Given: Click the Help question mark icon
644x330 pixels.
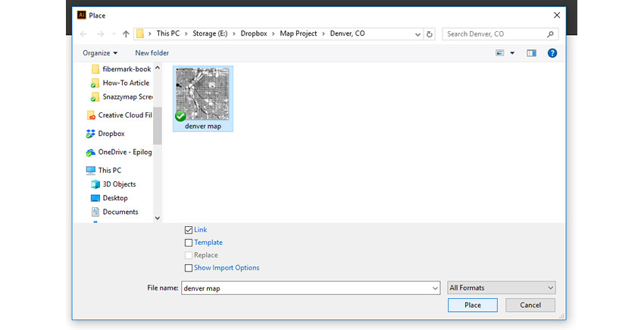Looking at the screenshot, I should (x=552, y=53).
